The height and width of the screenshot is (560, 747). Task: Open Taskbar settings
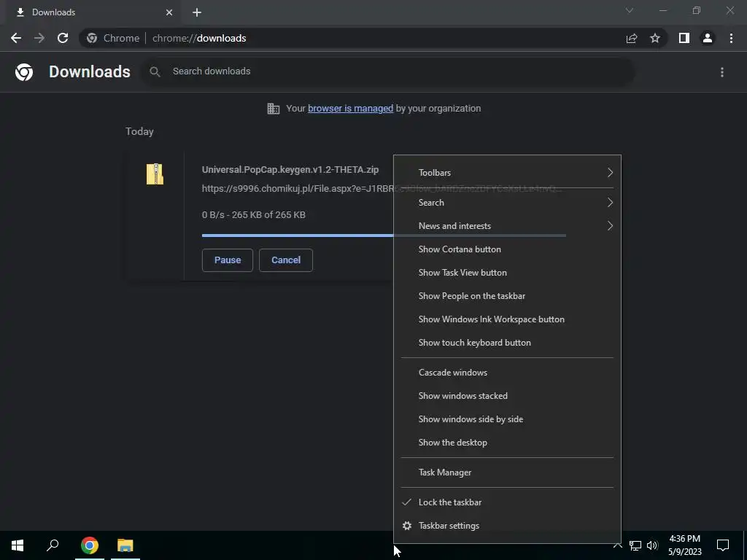point(508,526)
